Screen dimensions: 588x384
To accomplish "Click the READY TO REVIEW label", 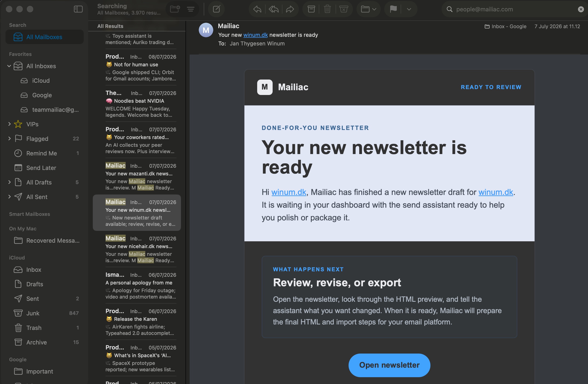I will [491, 87].
